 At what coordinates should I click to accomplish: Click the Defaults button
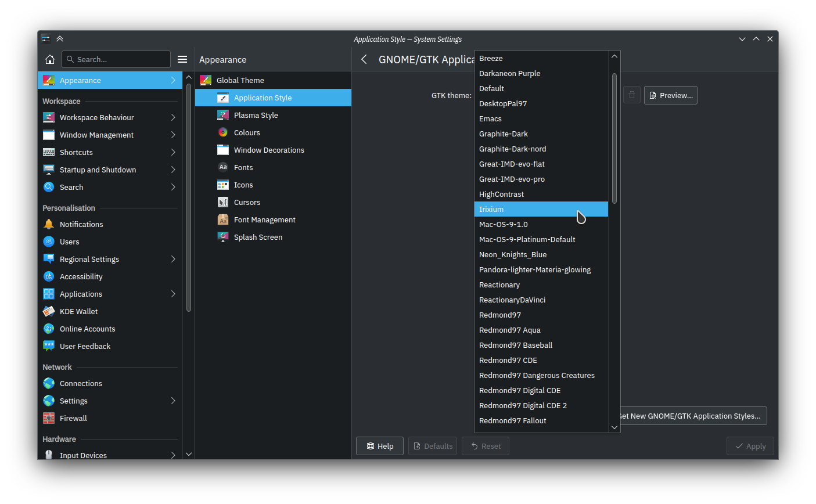point(433,446)
